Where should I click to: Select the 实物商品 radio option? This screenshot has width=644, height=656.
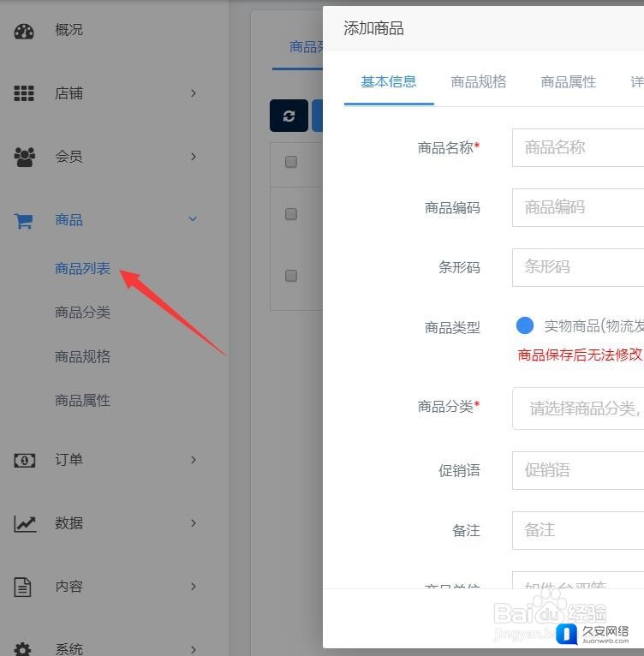[525, 325]
